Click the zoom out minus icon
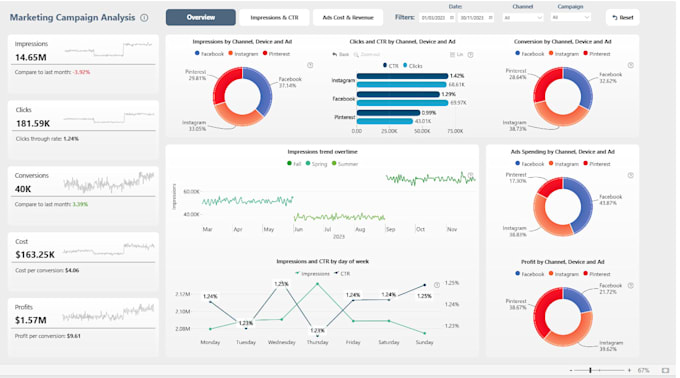Viewport: 680px width, 378px height. (571, 370)
